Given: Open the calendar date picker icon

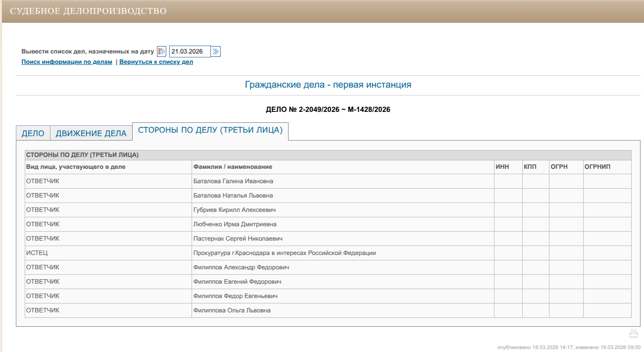Looking at the screenshot, I should [161, 51].
